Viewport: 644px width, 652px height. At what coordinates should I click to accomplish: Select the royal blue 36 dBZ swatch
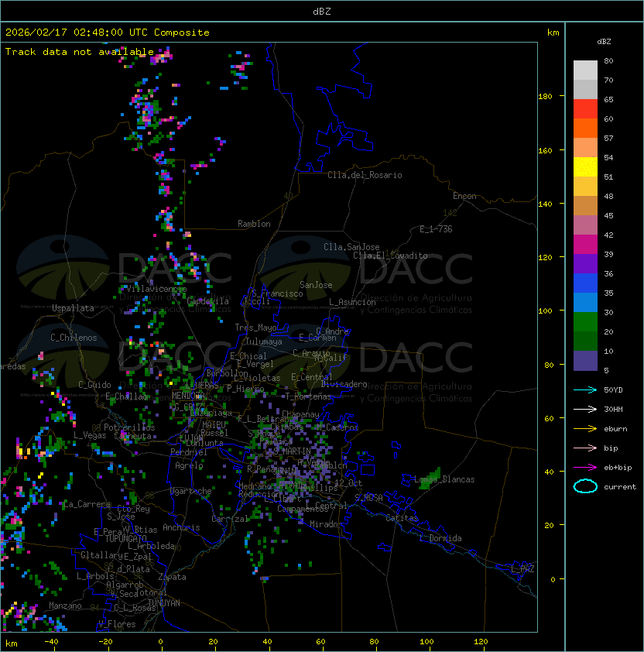click(x=585, y=283)
